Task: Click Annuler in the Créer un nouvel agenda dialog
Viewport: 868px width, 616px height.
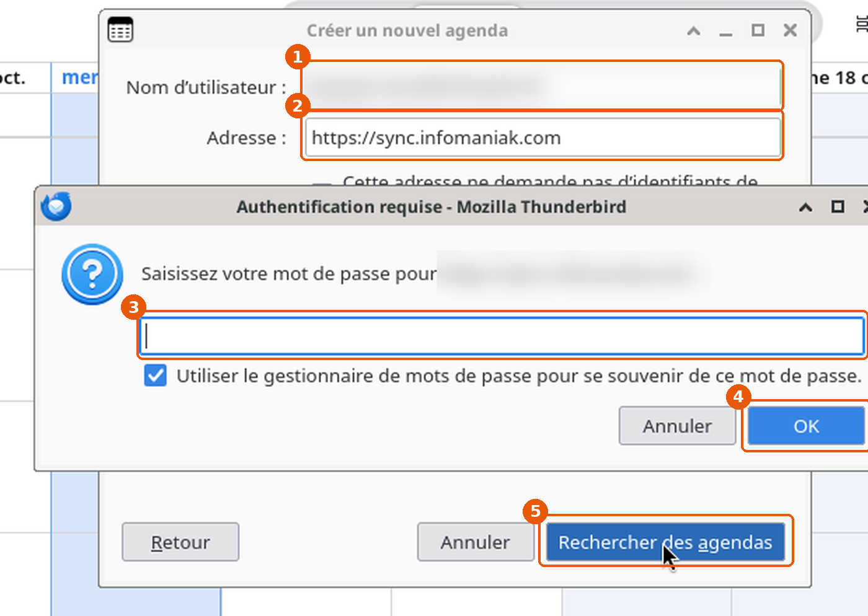Action: point(476,542)
